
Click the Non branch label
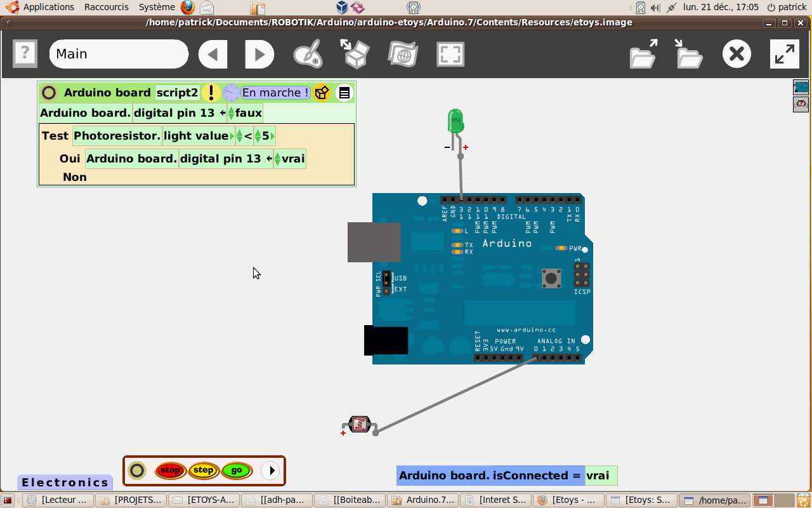75,177
